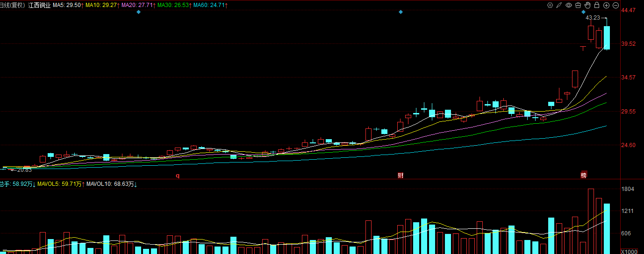The width and height of the screenshot is (644, 254).
Task: Click the 606 volume axis value
Action: [626, 233]
